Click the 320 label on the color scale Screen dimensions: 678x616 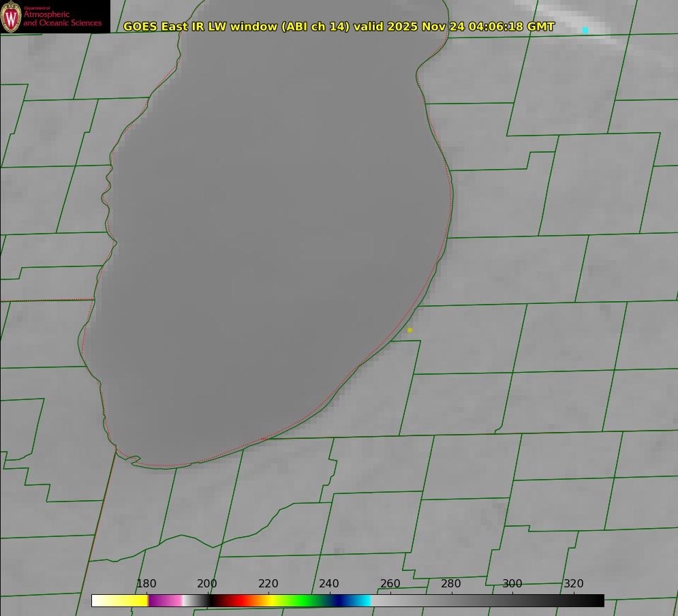pyautogui.click(x=574, y=584)
